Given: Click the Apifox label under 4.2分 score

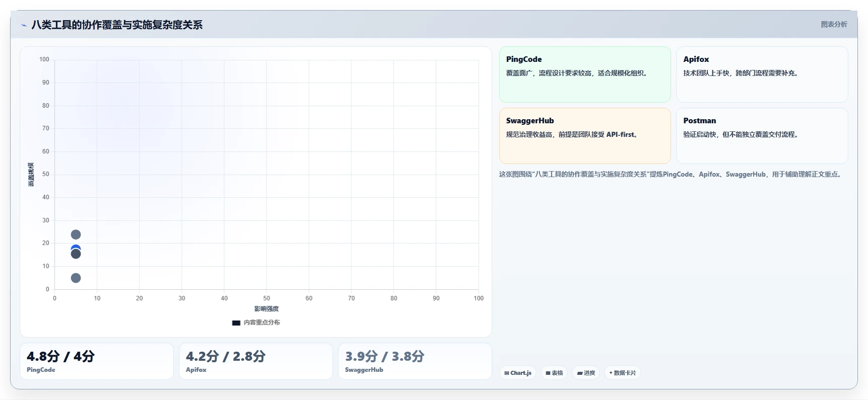Looking at the screenshot, I should pyautogui.click(x=196, y=370).
